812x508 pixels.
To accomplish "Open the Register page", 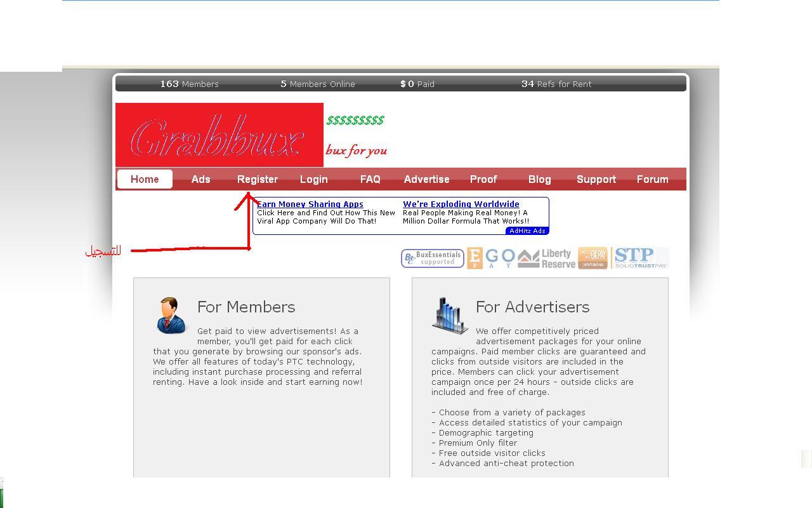I will pos(258,180).
